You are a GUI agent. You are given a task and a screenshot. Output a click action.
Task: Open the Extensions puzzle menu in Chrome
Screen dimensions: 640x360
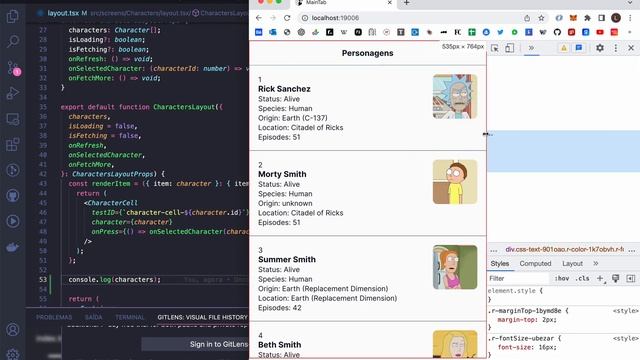587,18
